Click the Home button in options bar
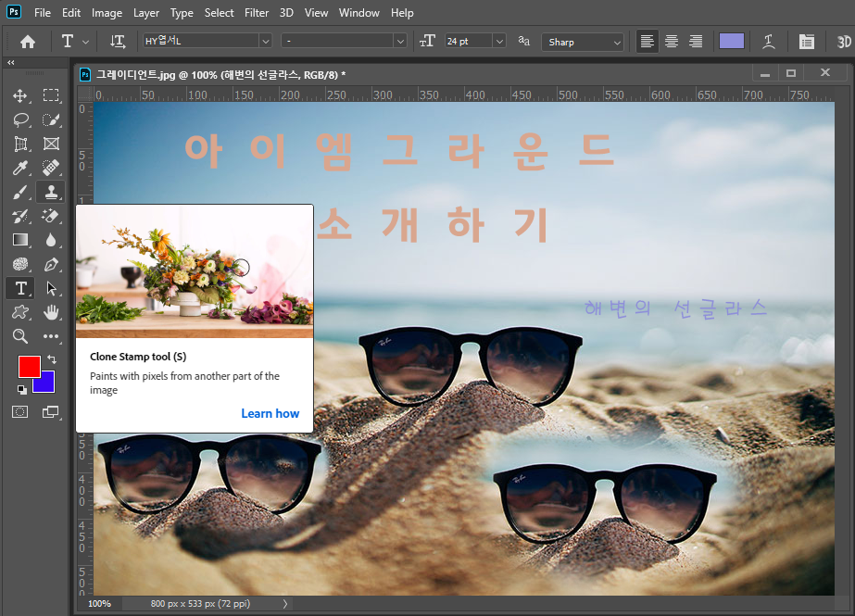 tap(28, 42)
